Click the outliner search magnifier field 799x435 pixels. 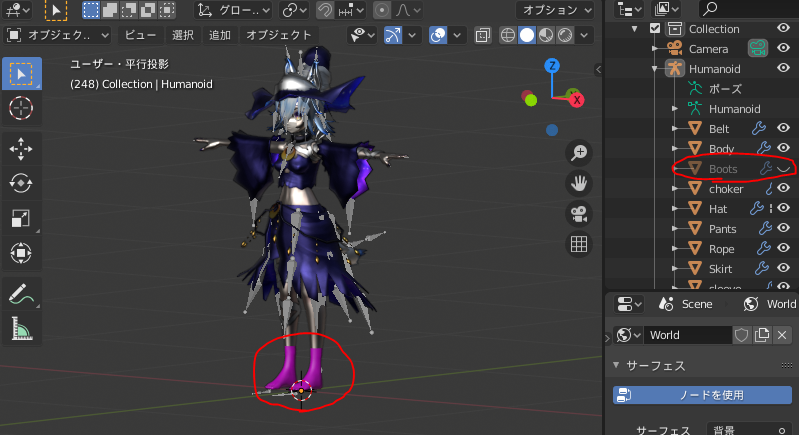click(x=748, y=9)
